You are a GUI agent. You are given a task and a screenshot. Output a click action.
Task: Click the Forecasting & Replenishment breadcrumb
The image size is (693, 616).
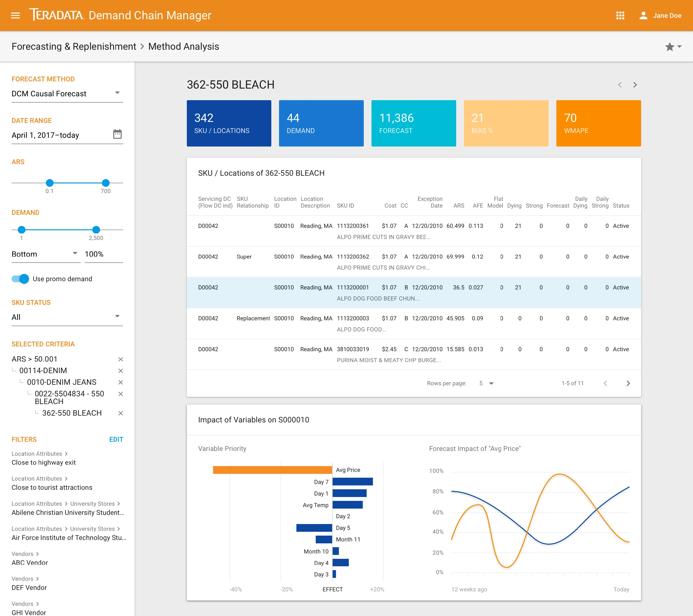coord(74,46)
